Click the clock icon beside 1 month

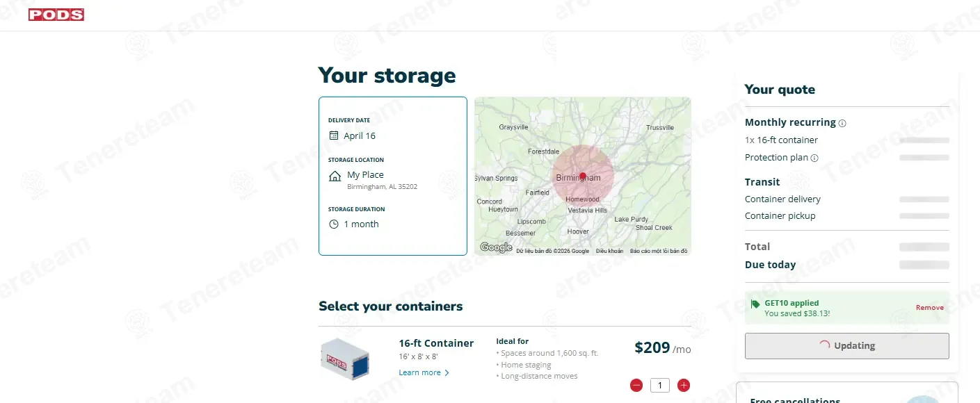click(x=334, y=224)
